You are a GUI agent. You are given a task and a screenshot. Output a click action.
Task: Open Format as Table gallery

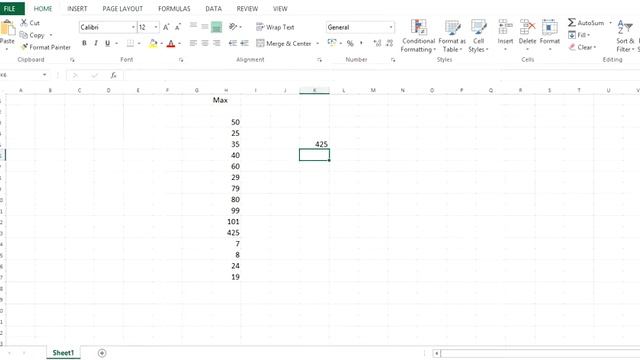click(452, 36)
